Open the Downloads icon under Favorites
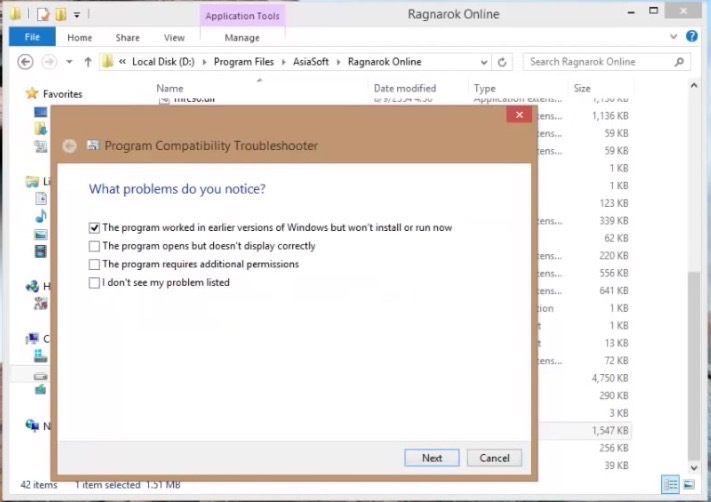Screen dimensions: 711x502 pos(40,129)
